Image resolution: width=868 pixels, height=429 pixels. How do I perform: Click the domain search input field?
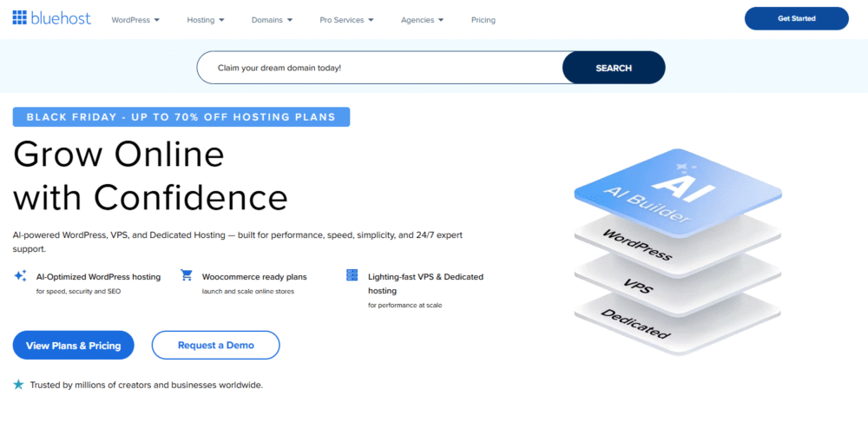[x=380, y=68]
